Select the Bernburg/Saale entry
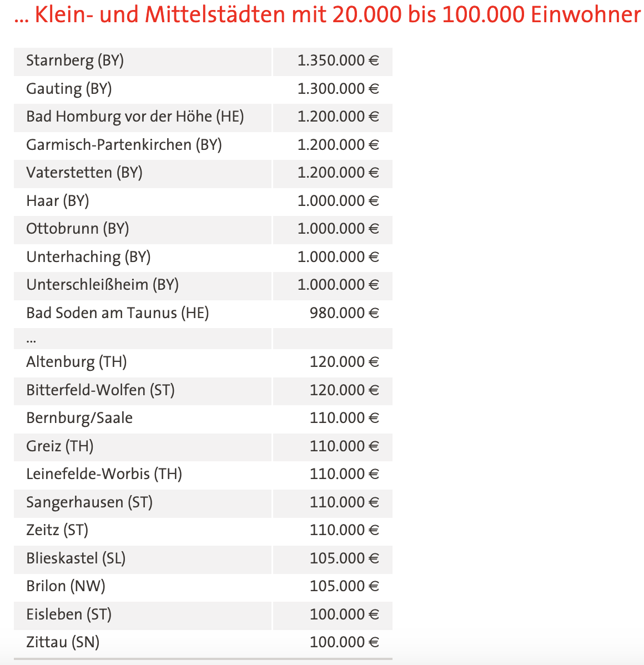The image size is (644, 665). pyautogui.click(x=79, y=418)
